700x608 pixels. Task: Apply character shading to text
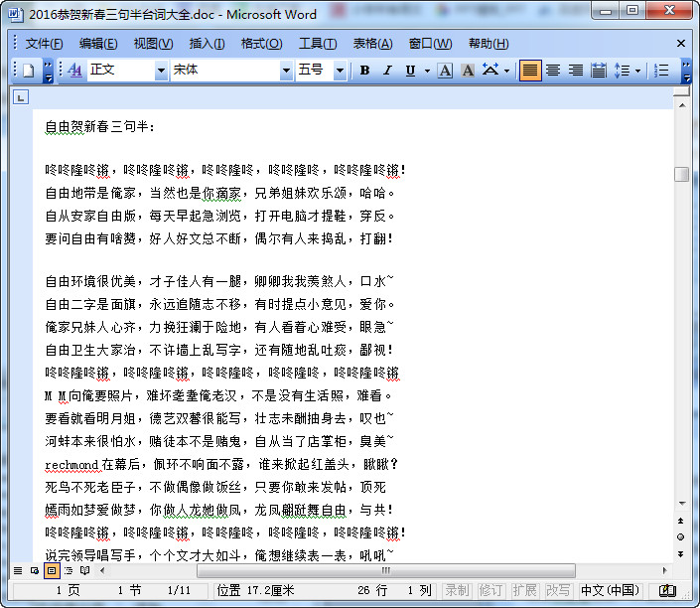[x=468, y=71]
